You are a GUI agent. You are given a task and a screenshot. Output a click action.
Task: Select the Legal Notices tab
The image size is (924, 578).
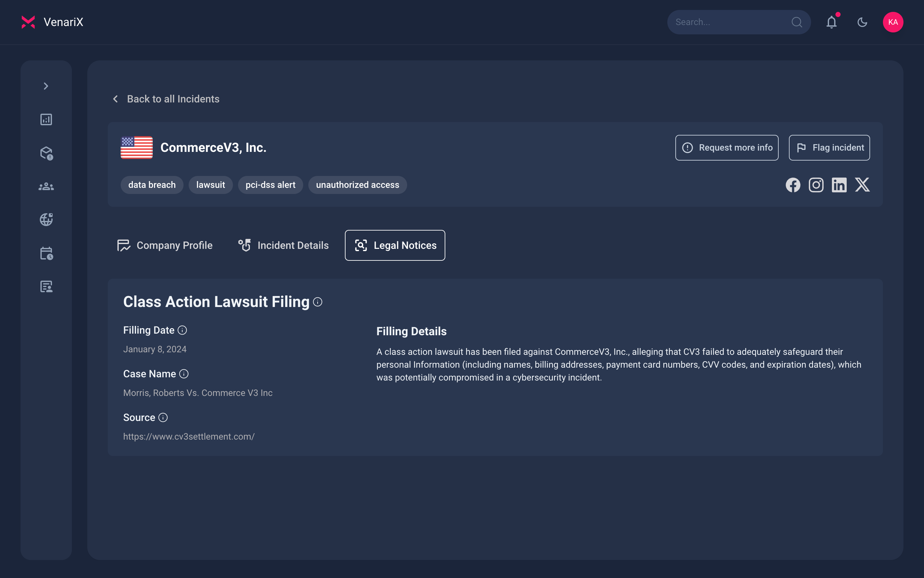point(395,245)
